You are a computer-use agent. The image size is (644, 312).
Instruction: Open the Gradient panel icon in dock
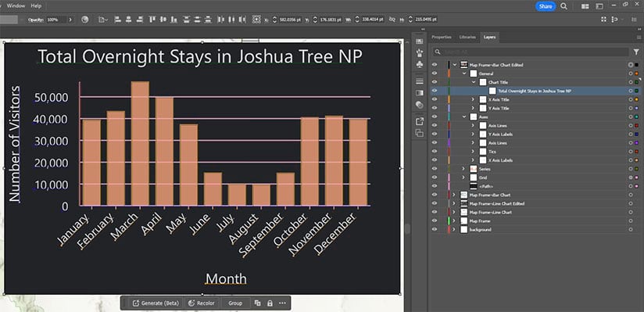420,93
